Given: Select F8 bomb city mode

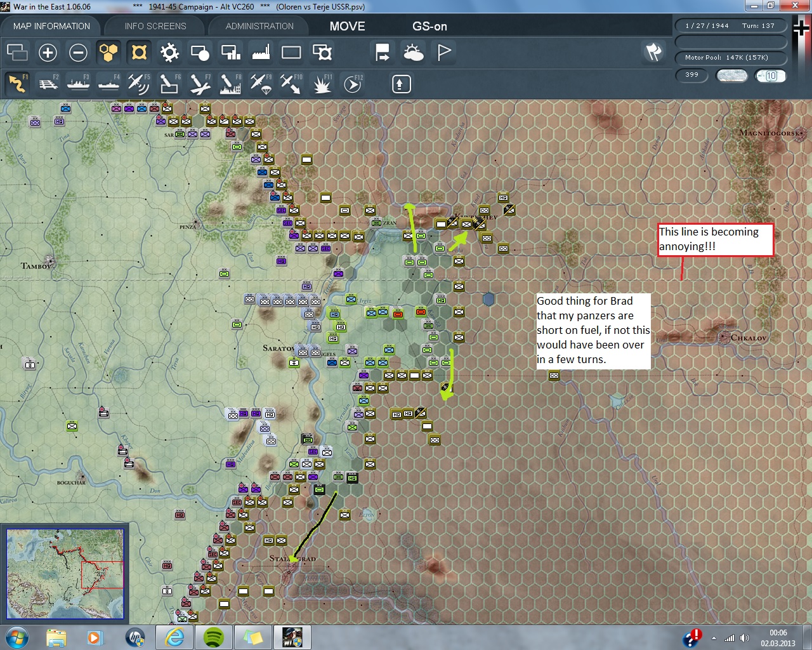Looking at the screenshot, I should pyautogui.click(x=230, y=84).
